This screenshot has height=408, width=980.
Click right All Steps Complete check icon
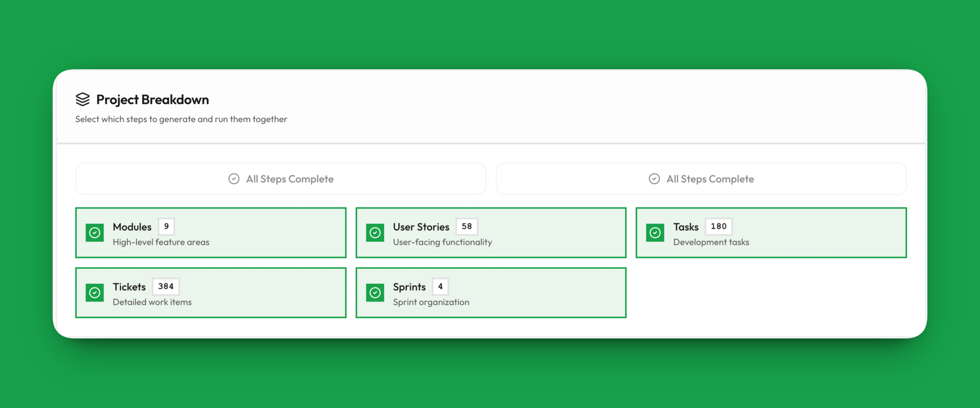click(654, 179)
